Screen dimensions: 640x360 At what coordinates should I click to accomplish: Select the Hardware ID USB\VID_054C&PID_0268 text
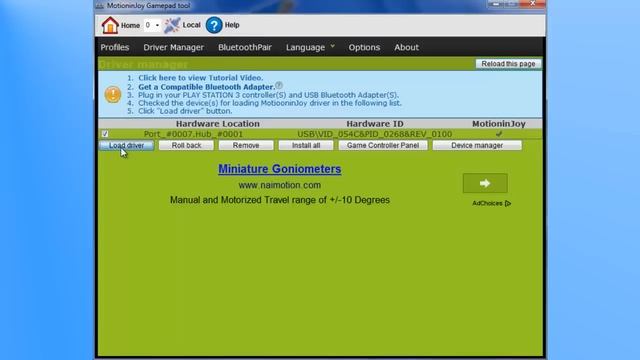click(x=374, y=134)
